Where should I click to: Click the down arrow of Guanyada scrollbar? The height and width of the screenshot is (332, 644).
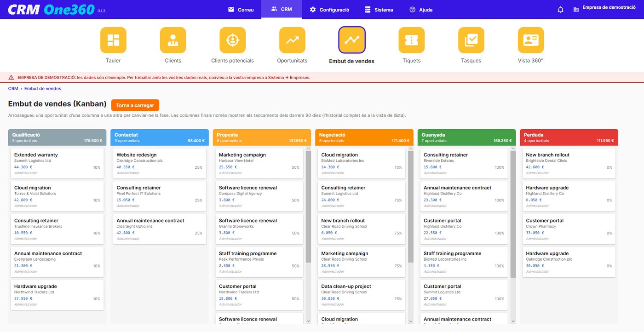coord(513,321)
